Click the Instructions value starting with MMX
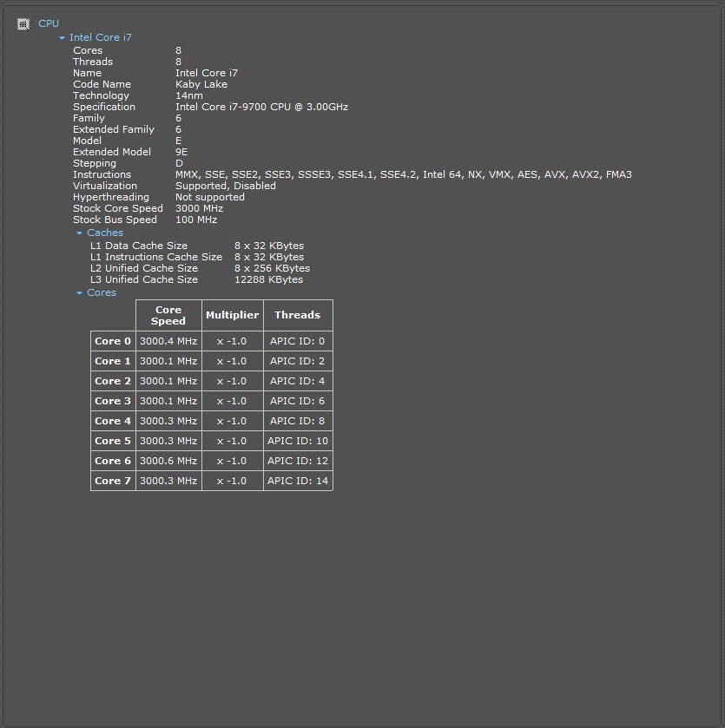Screen dimensions: 725x728 [x=403, y=174]
